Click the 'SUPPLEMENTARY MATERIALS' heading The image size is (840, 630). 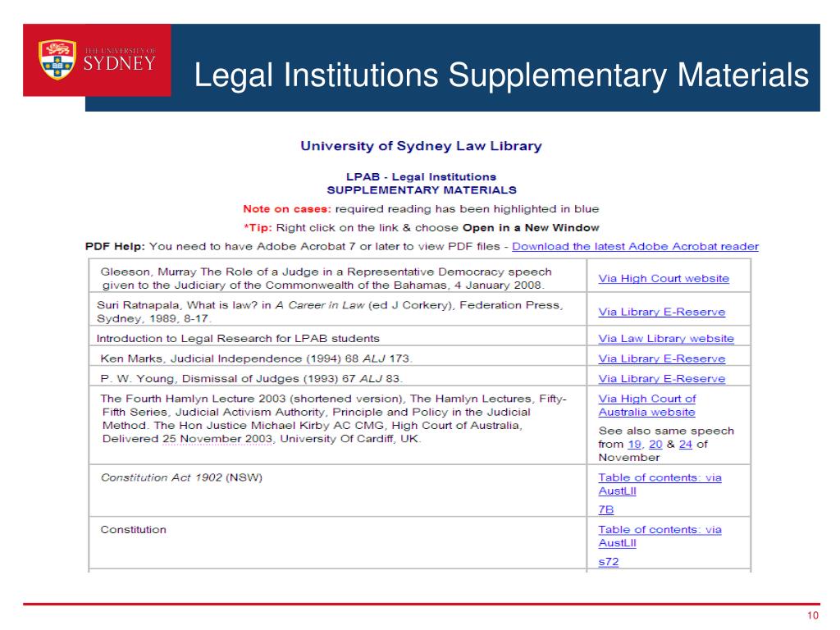pos(422,190)
